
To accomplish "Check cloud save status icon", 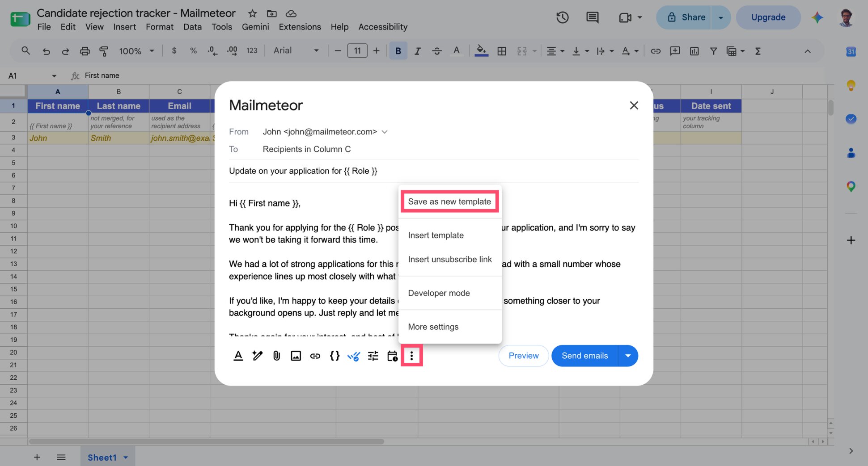I will point(291,13).
